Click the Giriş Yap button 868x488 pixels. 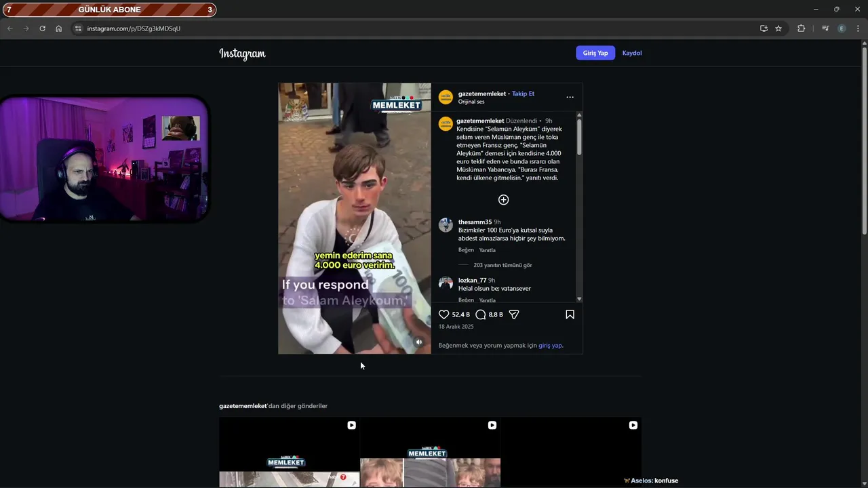pos(595,53)
